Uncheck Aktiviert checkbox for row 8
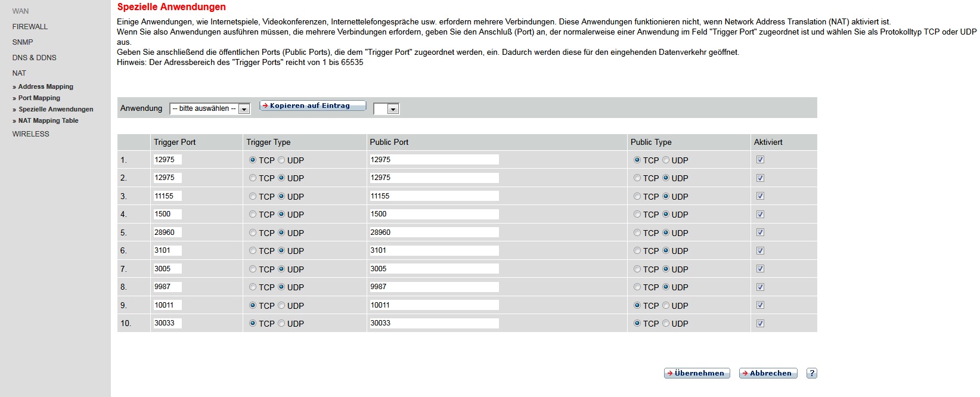Viewport: 980px width, 397px height. pyautogui.click(x=760, y=287)
